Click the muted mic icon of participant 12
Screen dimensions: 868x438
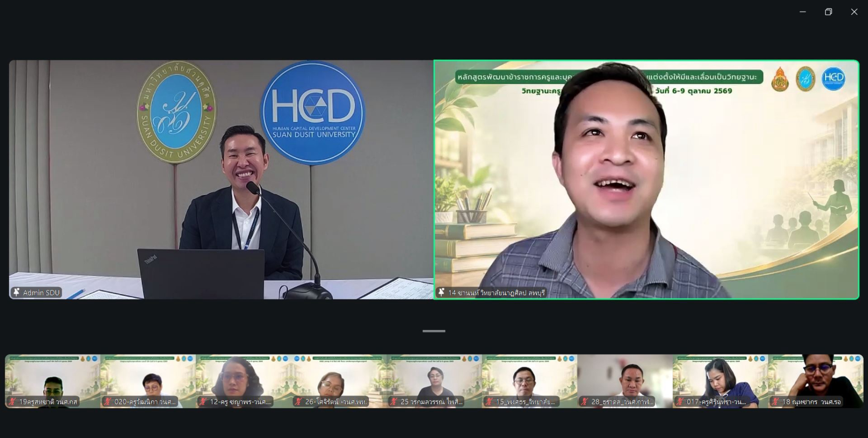point(203,401)
